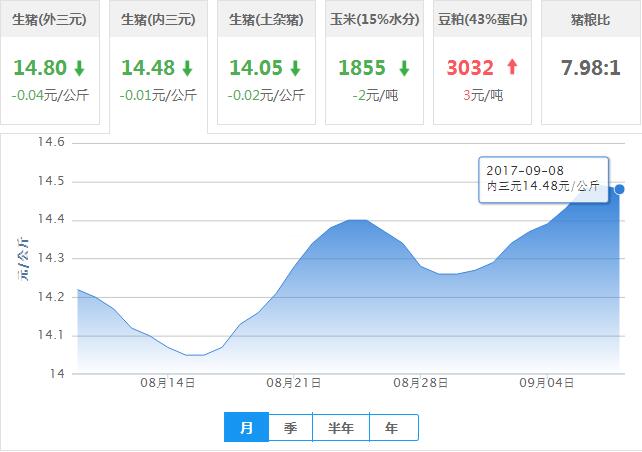Click the down arrow beside 14.05
Image resolution: width=642 pixels, height=452 pixels.
(296, 68)
